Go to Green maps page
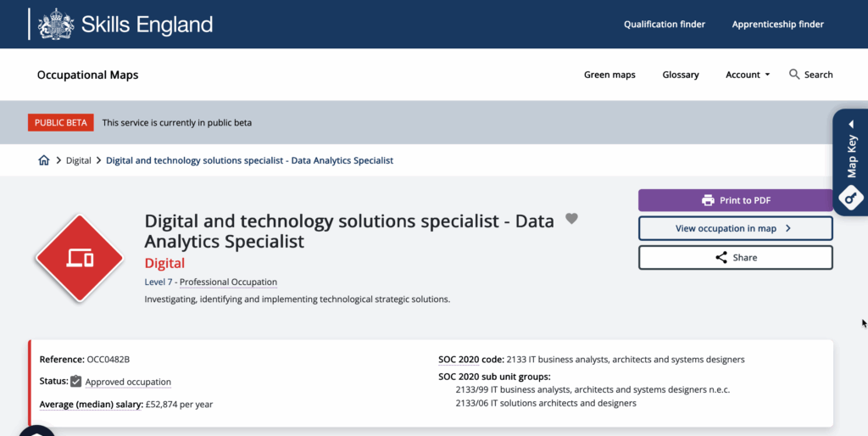This screenshot has width=868, height=436. (609, 75)
